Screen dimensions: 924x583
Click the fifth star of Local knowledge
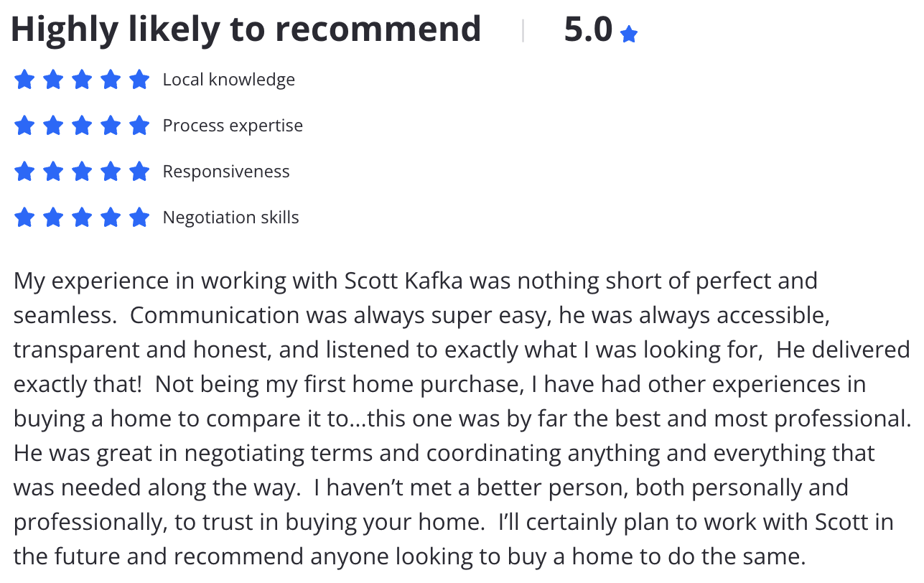tap(139, 79)
